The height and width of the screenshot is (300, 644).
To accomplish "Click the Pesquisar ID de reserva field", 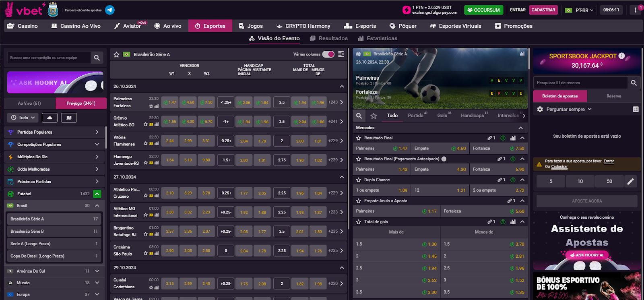I will click(580, 83).
